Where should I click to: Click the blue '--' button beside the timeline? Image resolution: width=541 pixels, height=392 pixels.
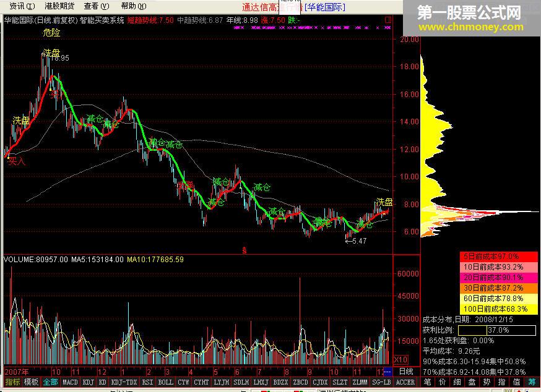pyautogui.click(x=388, y=372)
